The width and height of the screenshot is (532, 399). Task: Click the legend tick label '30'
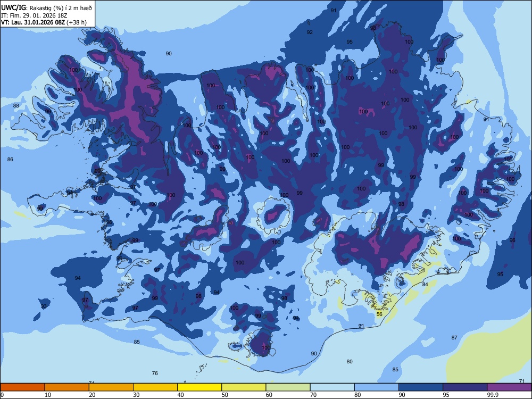tap(136, 395)
